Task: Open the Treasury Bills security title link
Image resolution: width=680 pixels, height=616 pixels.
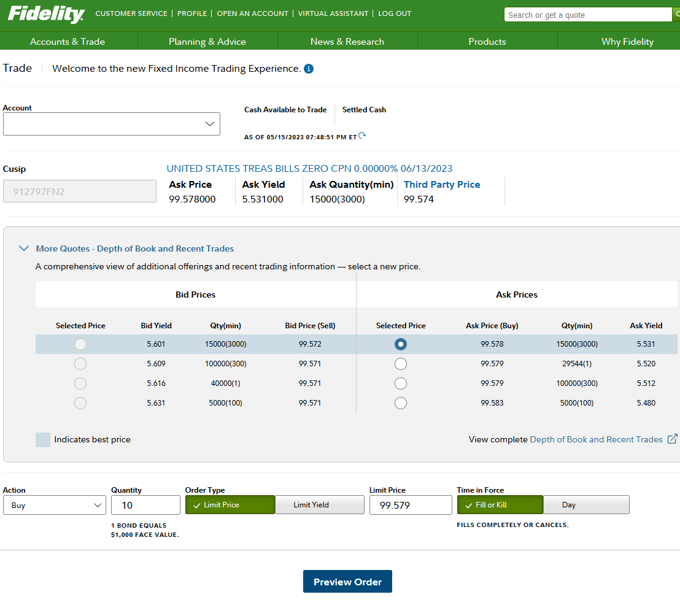Action: [309, 168]
